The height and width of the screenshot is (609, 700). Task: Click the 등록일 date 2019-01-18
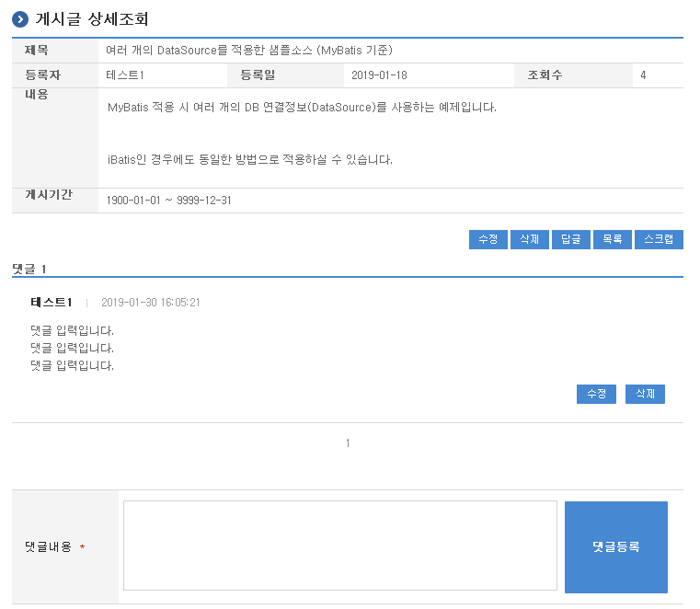coord(379,75)
